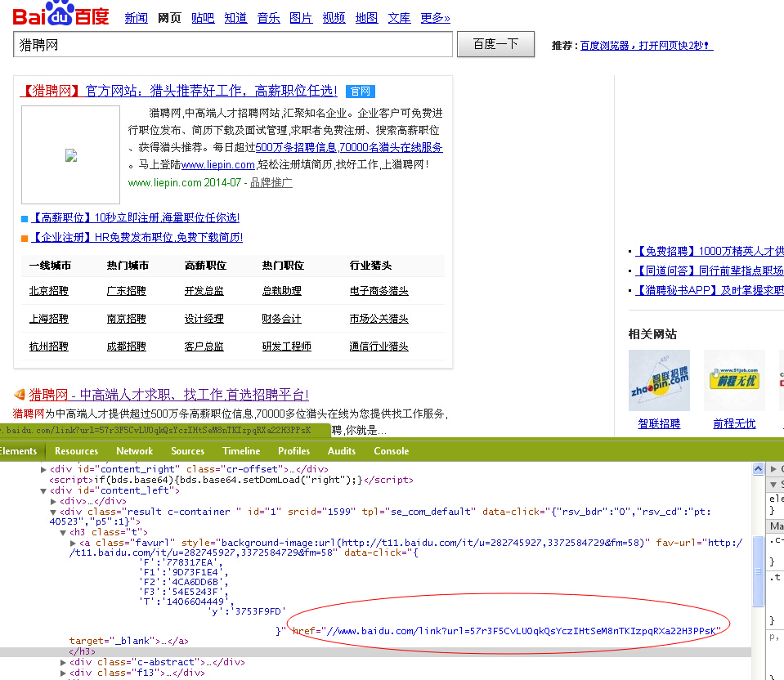Collapse the h3 class="t" node
This screenshot has width=784, height=680.
point(63,533)
